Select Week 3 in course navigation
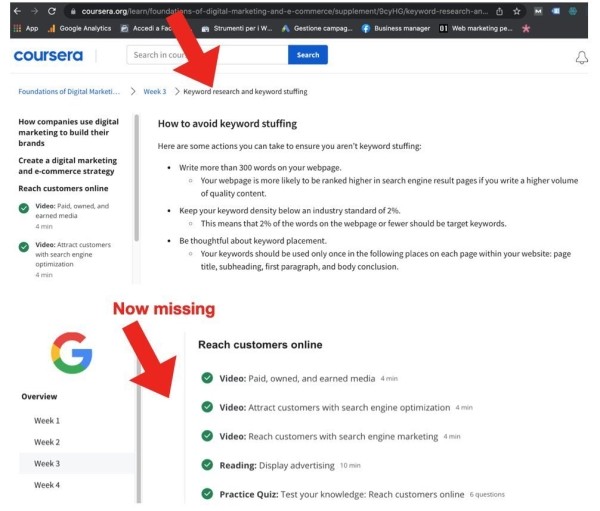 tap(47, 463)
